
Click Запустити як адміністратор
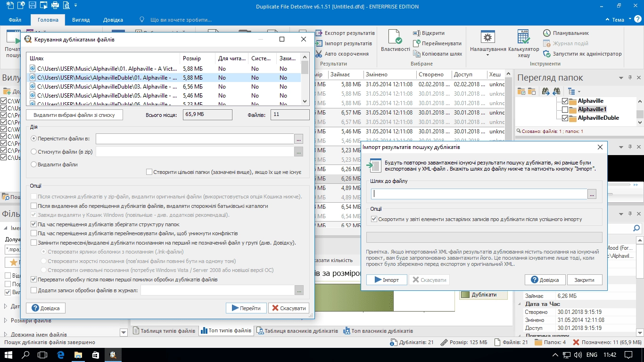(x=582, y=54)
